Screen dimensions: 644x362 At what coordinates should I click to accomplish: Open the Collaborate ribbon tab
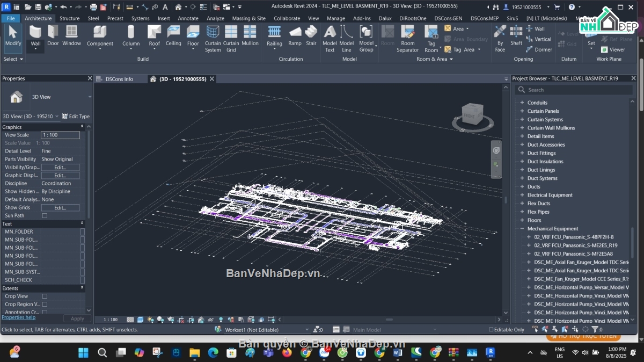pyautogui.click(x=287, y=18)
